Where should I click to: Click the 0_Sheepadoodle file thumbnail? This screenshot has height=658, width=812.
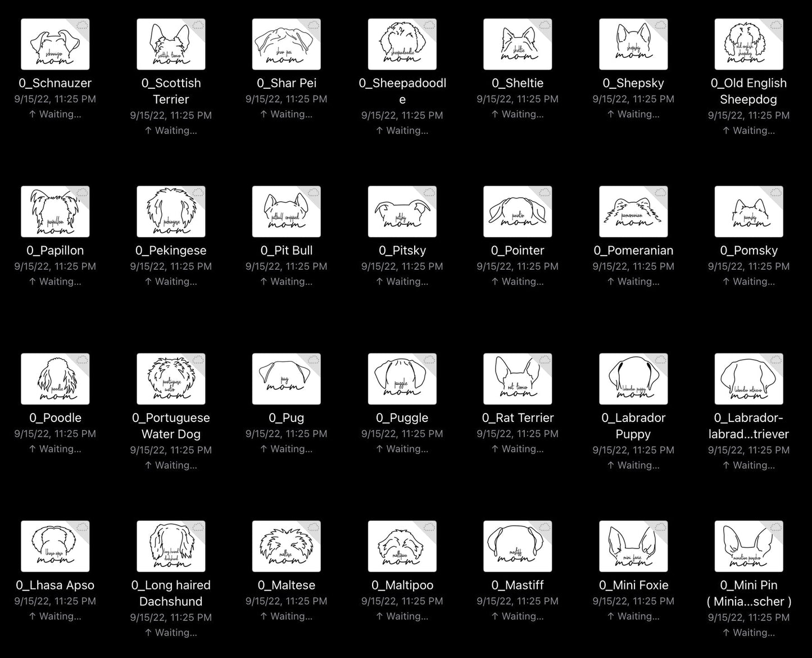click(x=402, y=44)
